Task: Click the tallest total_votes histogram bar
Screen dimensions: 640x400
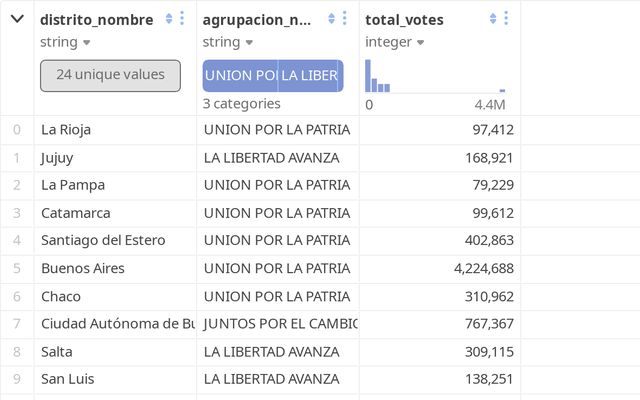Action: coord(368,76)
